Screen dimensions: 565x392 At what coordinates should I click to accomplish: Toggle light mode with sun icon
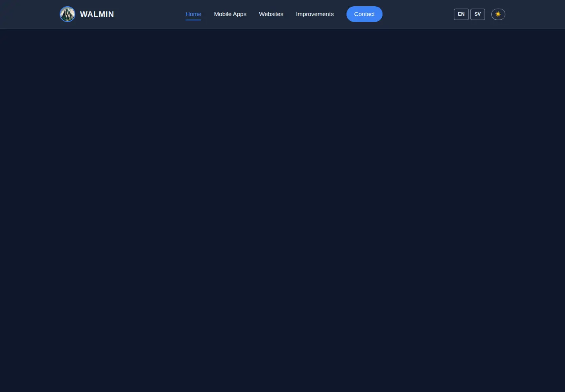pos(498,14)
